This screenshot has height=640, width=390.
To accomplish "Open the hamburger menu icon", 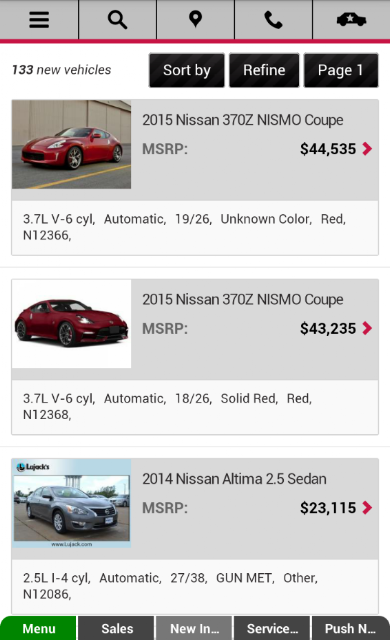I will 39,20.
